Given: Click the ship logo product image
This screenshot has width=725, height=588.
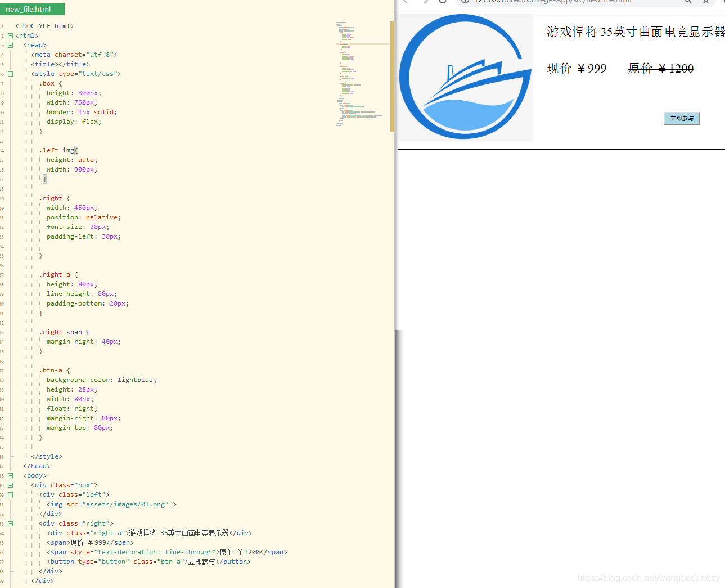Looking at the screenshot, I should (466, 78).
